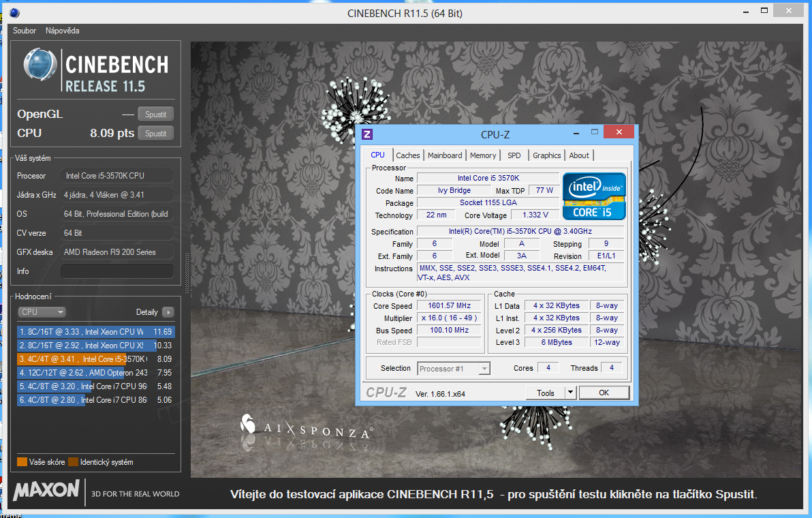Click into the Info input field
Screen dimensions: 812x518
117,271
